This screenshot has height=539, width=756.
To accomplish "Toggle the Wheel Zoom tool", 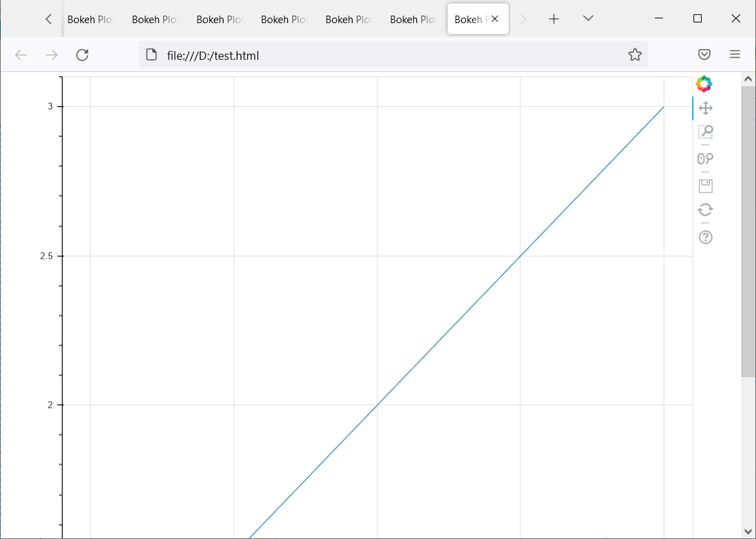I will (705, 158).
